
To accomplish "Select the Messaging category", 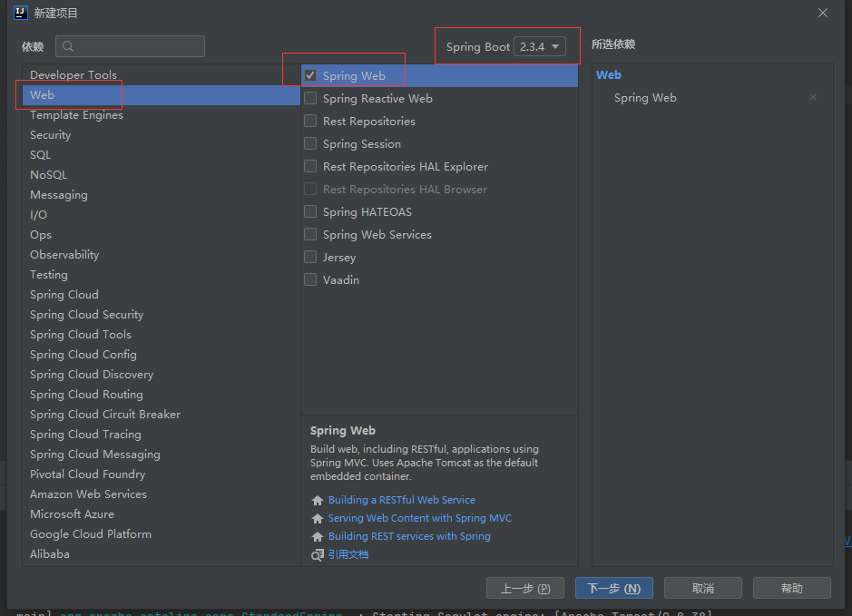I will [x=162, y=194].
